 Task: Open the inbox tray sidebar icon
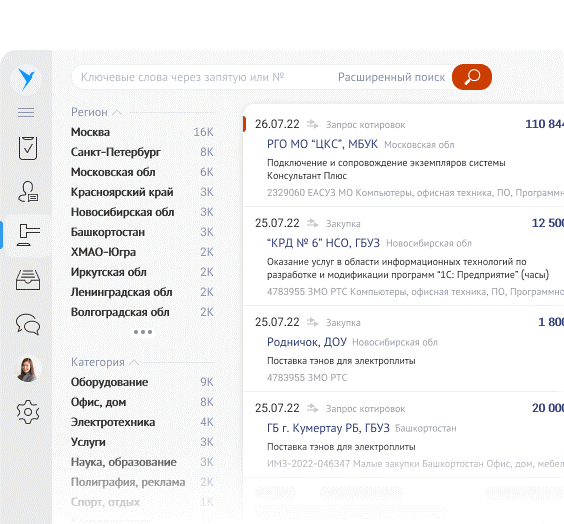click(28, 280)
